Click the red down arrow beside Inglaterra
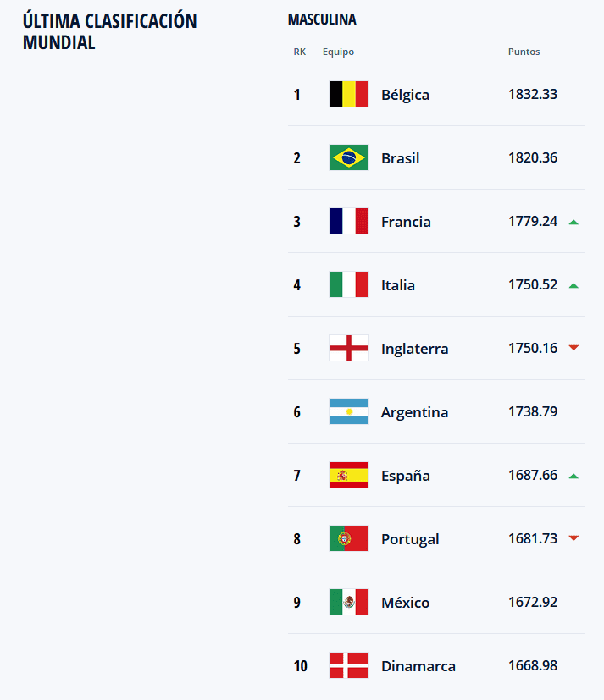This screenshot has height=700, width=604. point(574,348)
